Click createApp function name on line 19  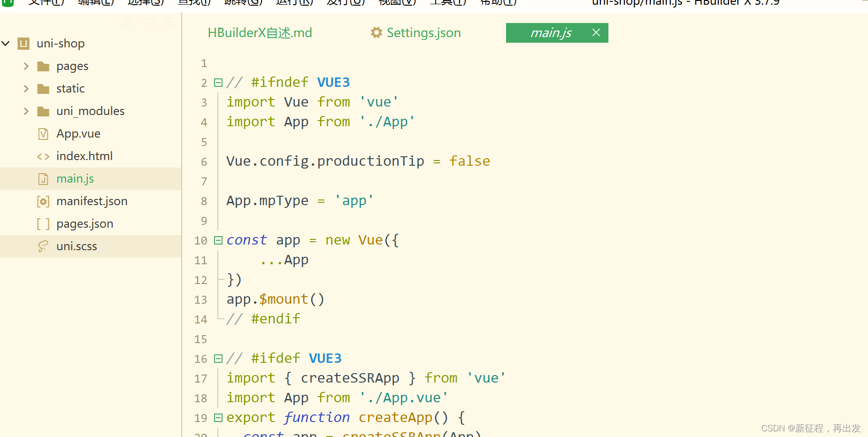[396, 418]
